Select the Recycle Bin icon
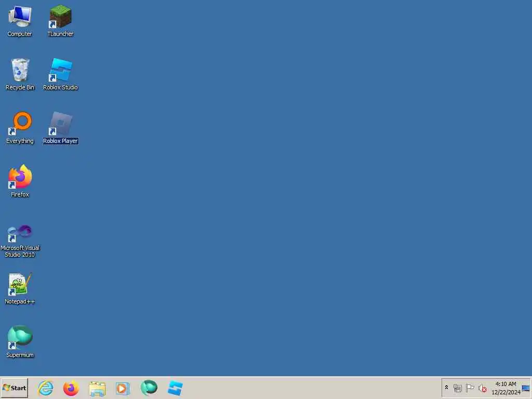This screenshot has width=532, height=399. tap(20, 74)
